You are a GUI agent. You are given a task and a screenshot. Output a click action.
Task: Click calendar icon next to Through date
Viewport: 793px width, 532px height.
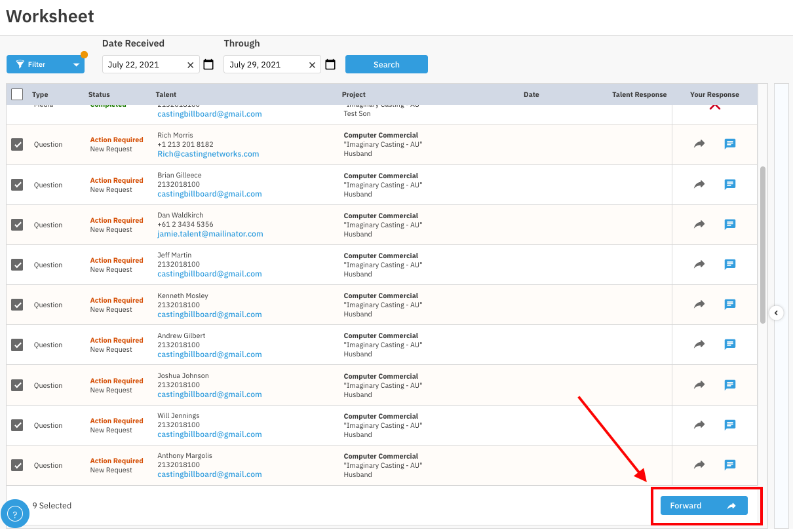click(330, 64)
